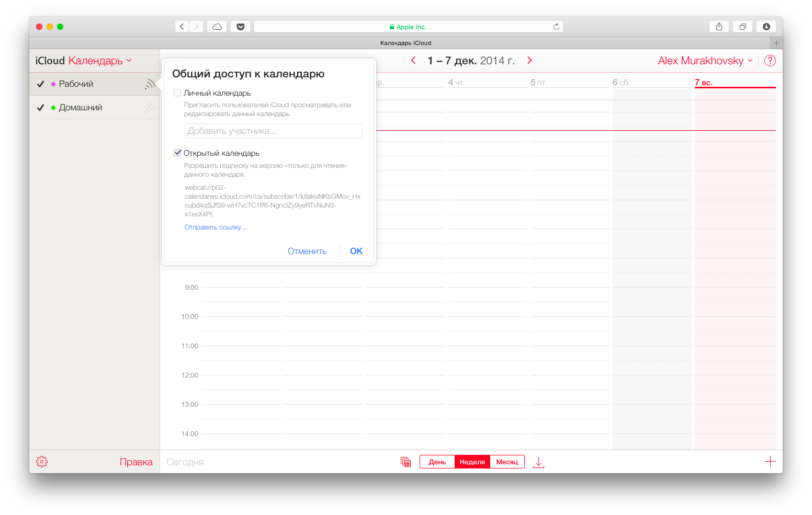Select the Рабочий calendar name
Viewport: 812px width, 515px height.
tap(76, 84)
